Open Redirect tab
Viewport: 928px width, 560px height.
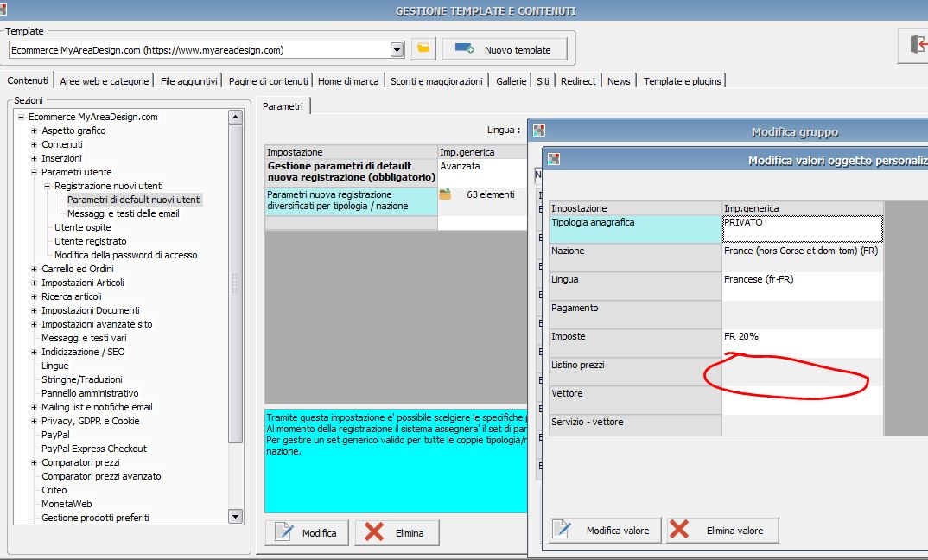coord(578,81)
